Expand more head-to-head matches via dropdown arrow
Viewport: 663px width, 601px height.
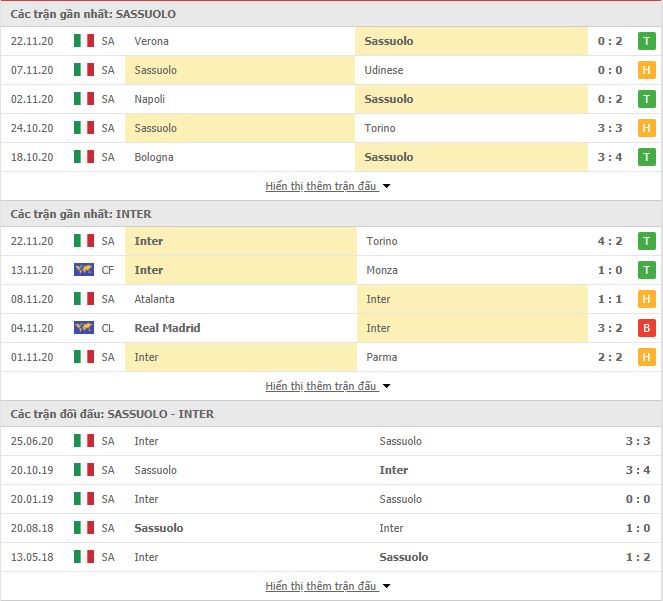pyautogui.click(x=386, y=586)
